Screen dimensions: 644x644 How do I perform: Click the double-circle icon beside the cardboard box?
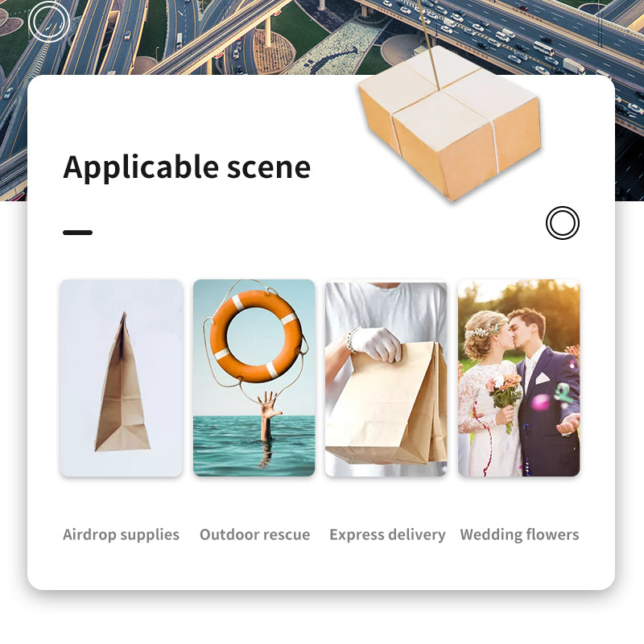(x=562, y=223)
